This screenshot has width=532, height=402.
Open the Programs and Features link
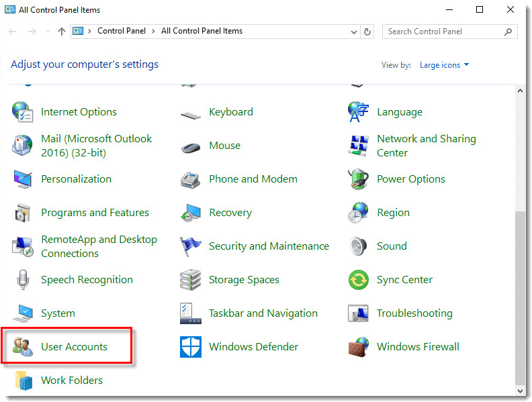coord(95,213)
